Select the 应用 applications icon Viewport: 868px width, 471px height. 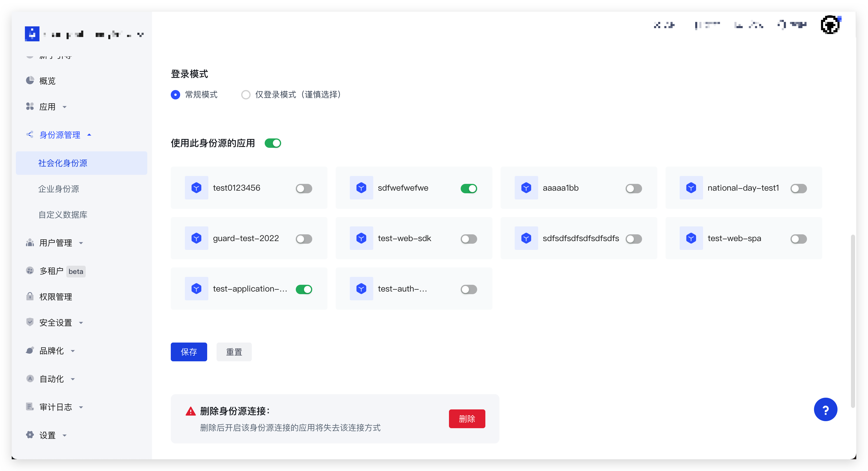[30, 106]
